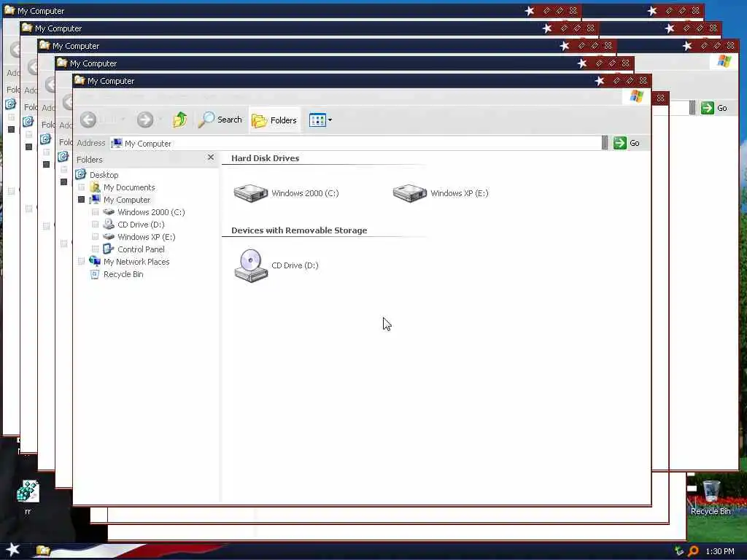Open the star Start button on the taskbar
The image size is (747, 560).
tap(13, 550)
